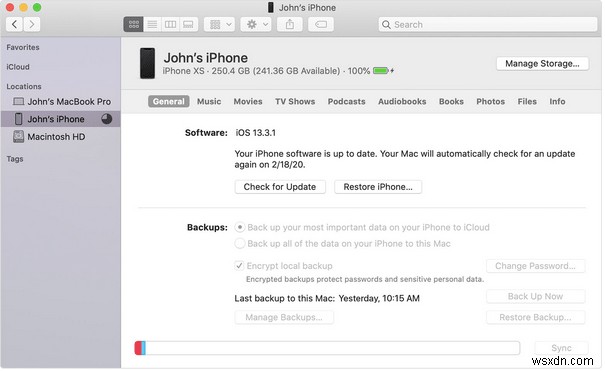Open the gear action menu
The width and height of the screenshot is (605, 371).
coord(256,24)
